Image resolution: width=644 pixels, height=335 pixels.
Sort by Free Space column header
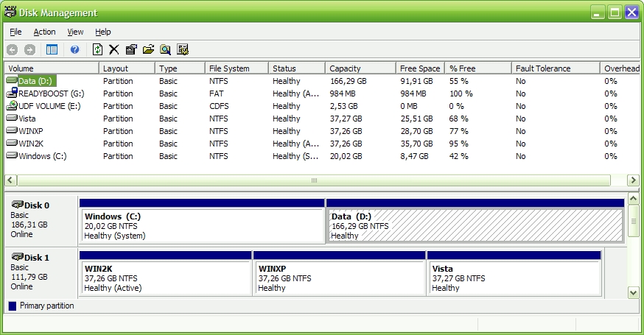(x=421, y=68)
